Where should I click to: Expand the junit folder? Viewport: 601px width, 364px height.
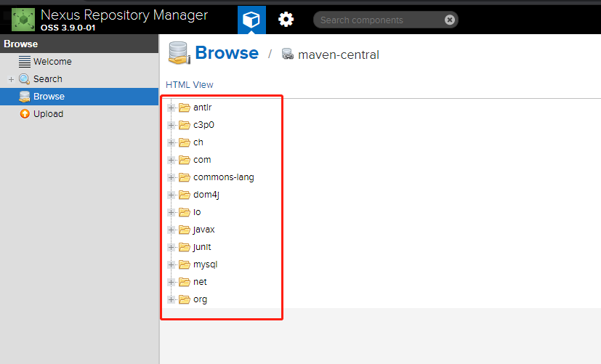click(172, 247)
